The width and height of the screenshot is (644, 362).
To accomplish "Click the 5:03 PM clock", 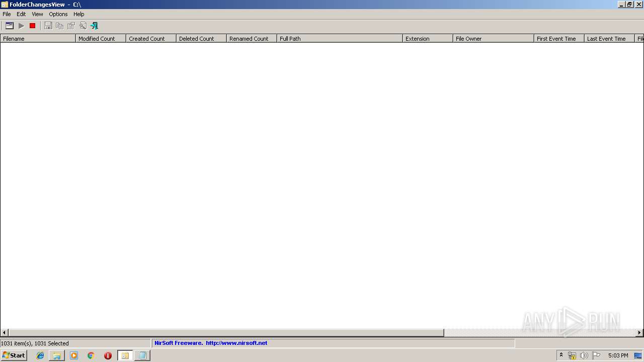I will pyautogui.click(x=618, y=355).
